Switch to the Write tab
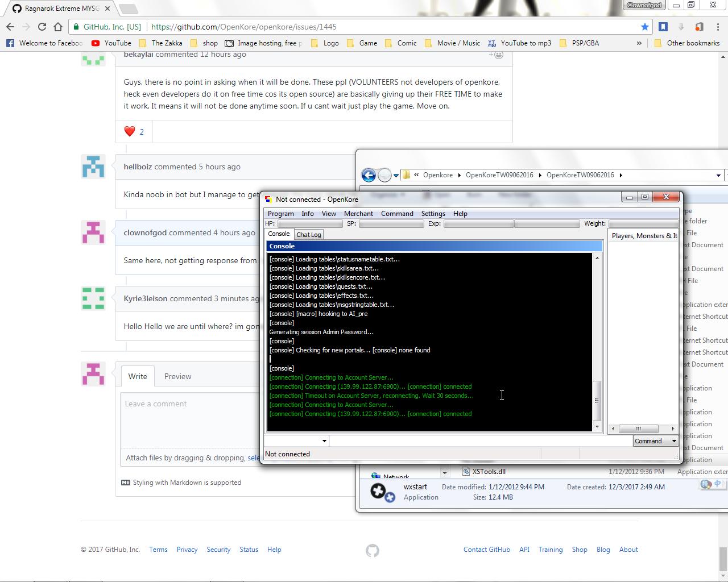 pos(138,376)
